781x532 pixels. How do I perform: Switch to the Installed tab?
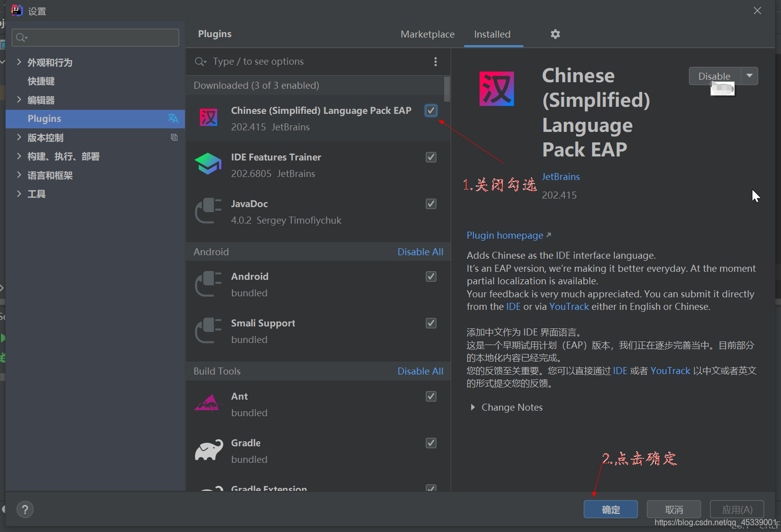point(492,34)
